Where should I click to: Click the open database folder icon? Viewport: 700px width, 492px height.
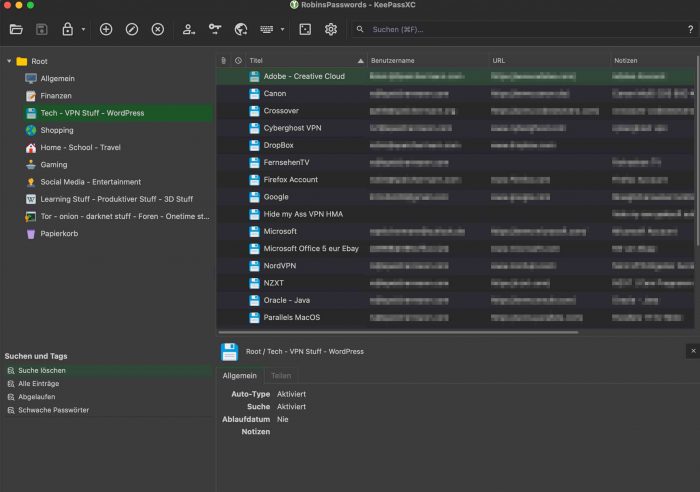pyautogui.click(x=16, y=30)
